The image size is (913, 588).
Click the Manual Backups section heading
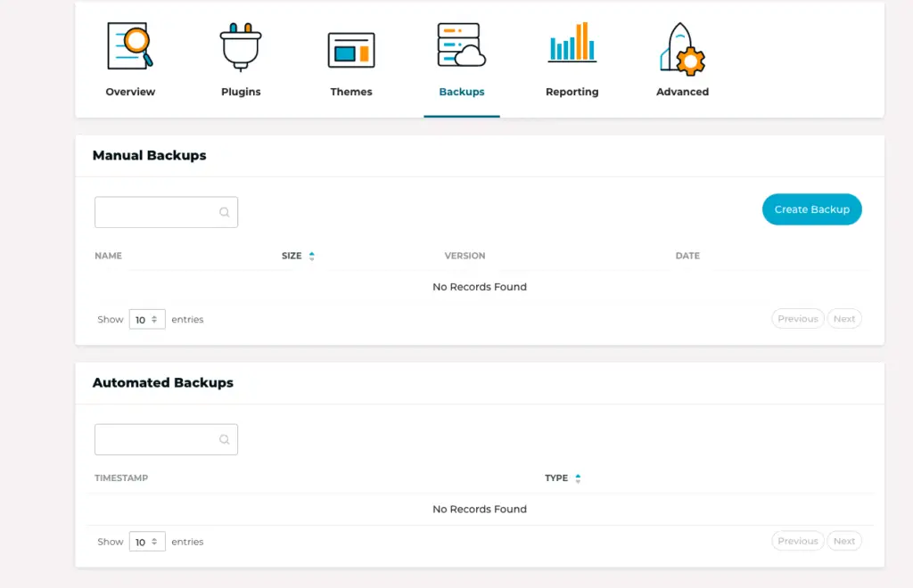point(150,155)
